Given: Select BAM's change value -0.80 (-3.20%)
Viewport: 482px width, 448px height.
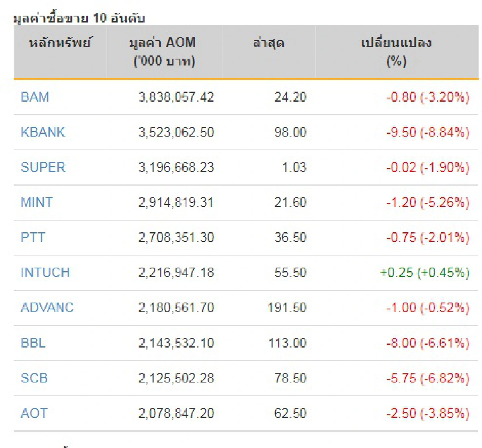Looking at the screenshot, I should tap(427, 97).
